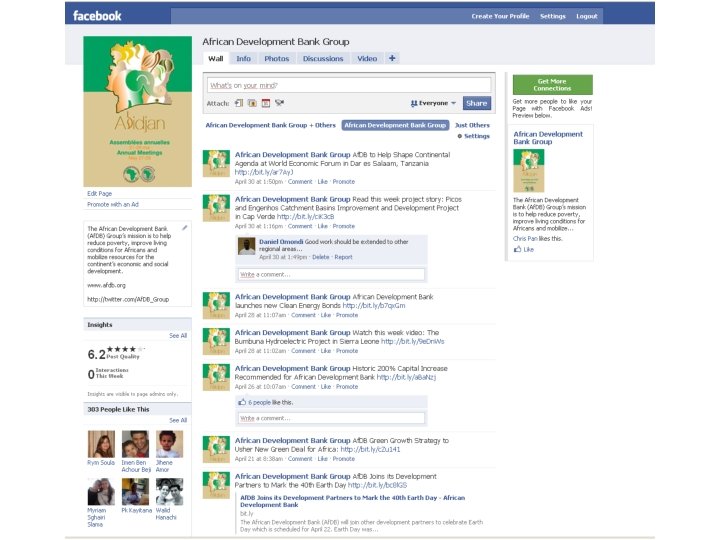The width and height of the screenshot is (720, 540).
Task: Click Write a comment under Daniel Omondi
Action: [x=331, y=275]
